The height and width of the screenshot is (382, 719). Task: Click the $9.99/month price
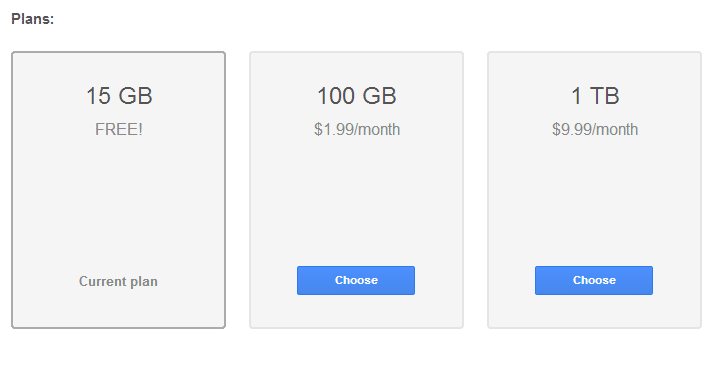tap(595, 129)
